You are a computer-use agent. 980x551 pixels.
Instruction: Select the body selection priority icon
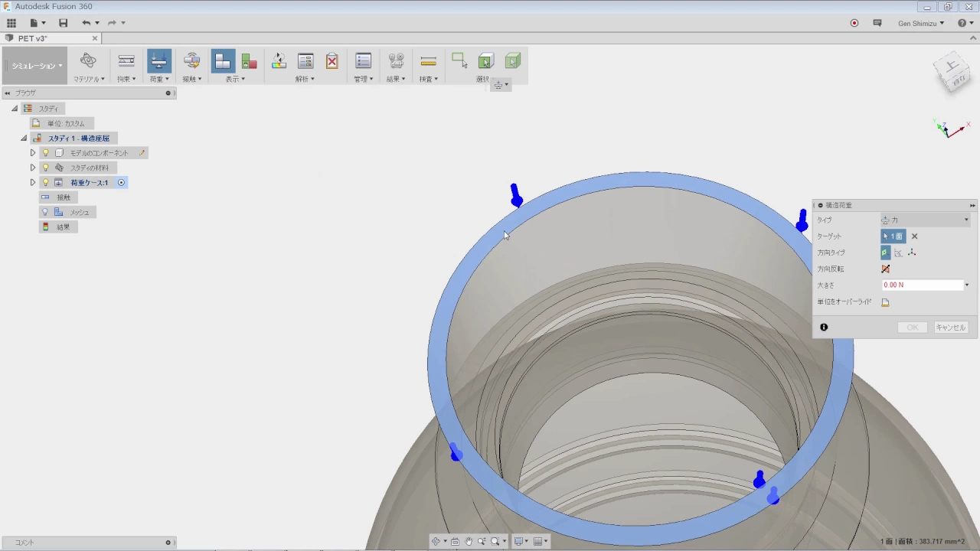click(x=485, y=61)
